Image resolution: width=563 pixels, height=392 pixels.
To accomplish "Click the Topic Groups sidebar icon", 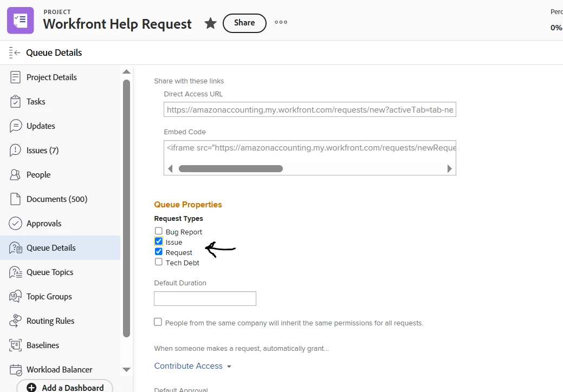I will point(15,297).
